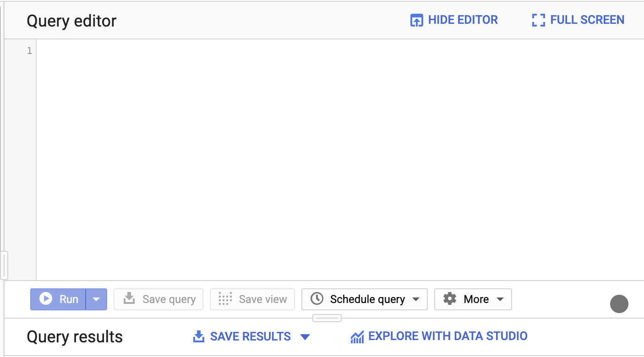The width and height of the screenshot is (644, 357).
Task: Click the Full Screen brackets icon
Action: tap(538, 20)
